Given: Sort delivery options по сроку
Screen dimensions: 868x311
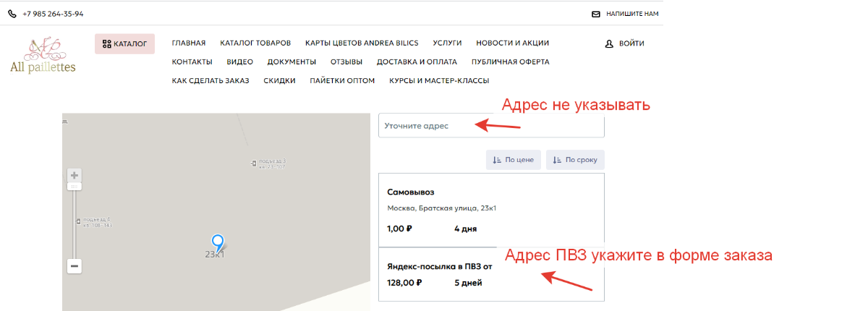Looking at the screenshot, I should click(575, 160).
